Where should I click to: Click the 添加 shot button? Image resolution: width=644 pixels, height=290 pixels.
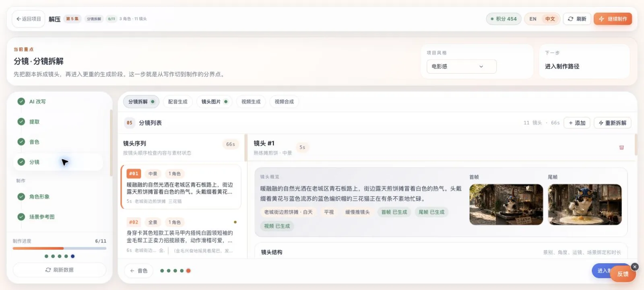pos(577,123)
